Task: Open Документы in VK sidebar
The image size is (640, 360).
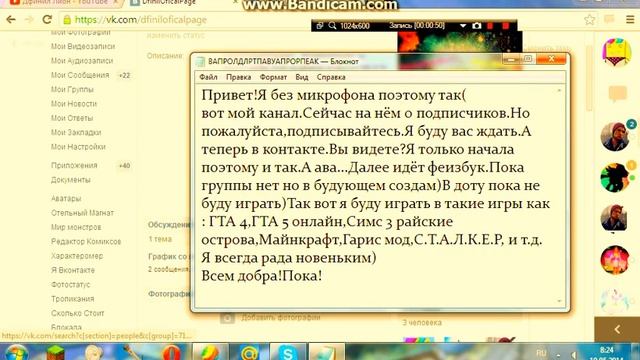Action: tap(71, 180)
